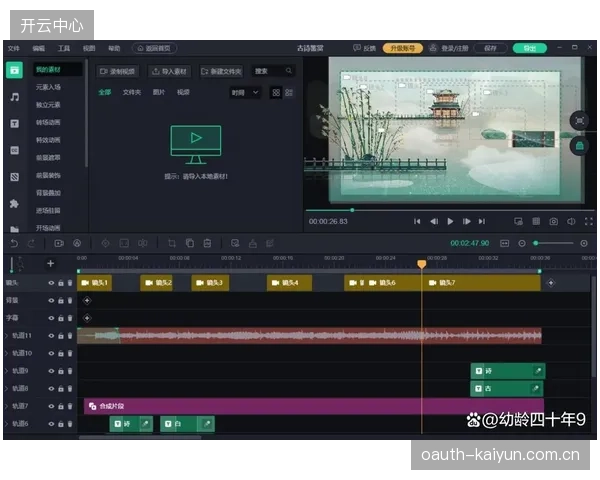Step back one frame in preview
This screenshot has width=600, height=480.
pyautogui.click(x=434, y=221)
